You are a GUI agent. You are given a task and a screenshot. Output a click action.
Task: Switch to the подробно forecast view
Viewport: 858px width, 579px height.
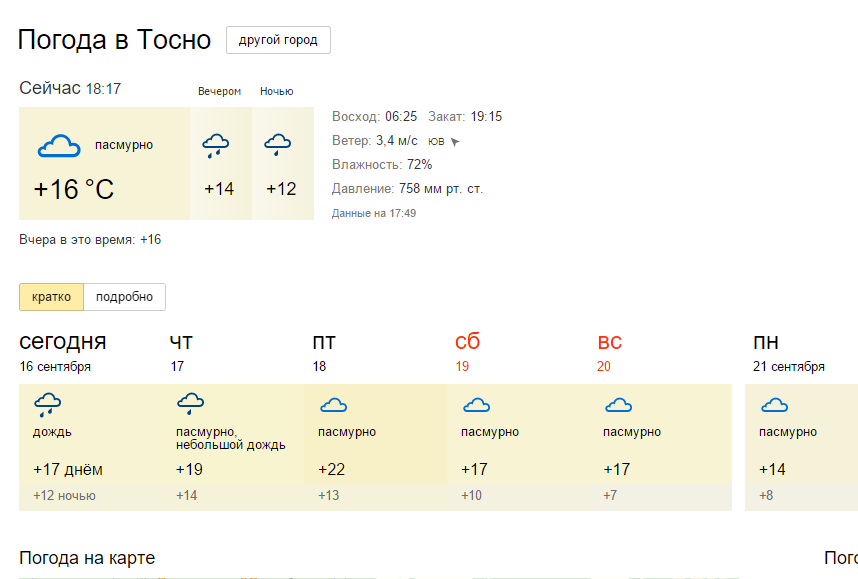click(124, 297)
